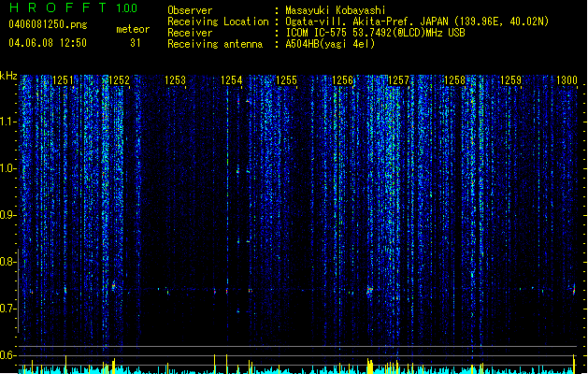The width and height of the screenshot is (588, 374).
Task: Click the 1.1 kHz frequency axis label
Action: [7, 122]
